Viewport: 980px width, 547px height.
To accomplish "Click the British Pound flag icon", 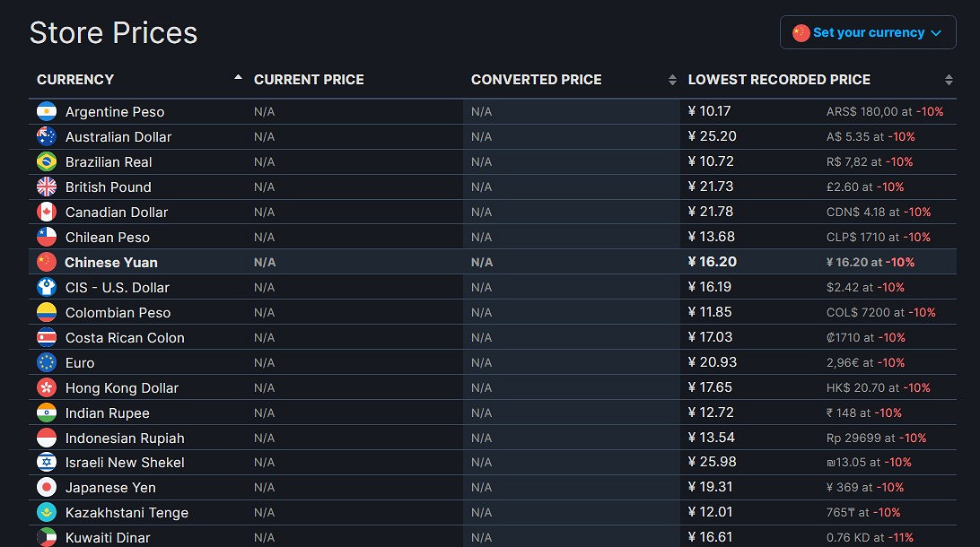I will tap(47, 187).
